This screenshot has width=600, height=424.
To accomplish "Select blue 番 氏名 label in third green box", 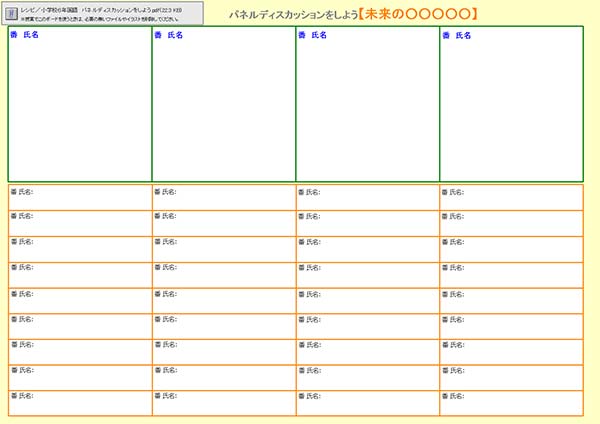I will click(313, 35).
